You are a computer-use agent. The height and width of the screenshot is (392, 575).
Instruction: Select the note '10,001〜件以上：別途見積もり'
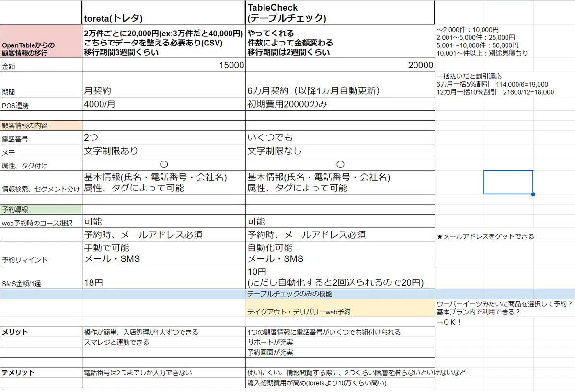481,53
